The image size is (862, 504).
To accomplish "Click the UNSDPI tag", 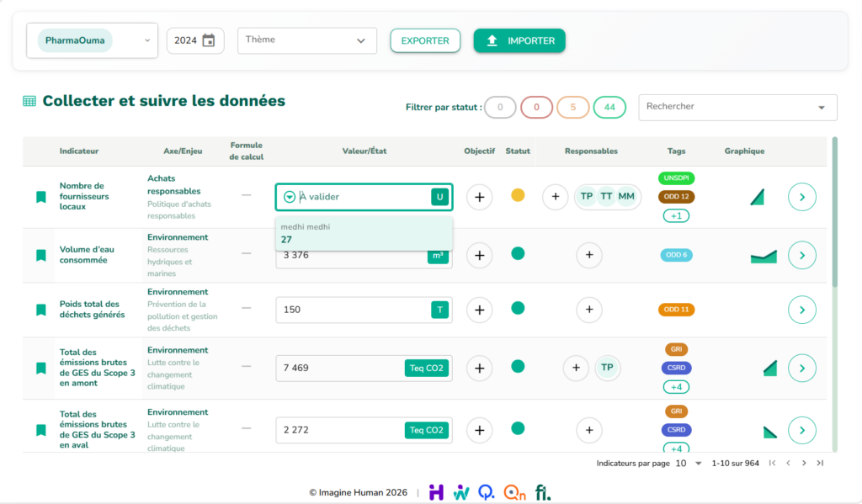I will (x=676, y=178).
